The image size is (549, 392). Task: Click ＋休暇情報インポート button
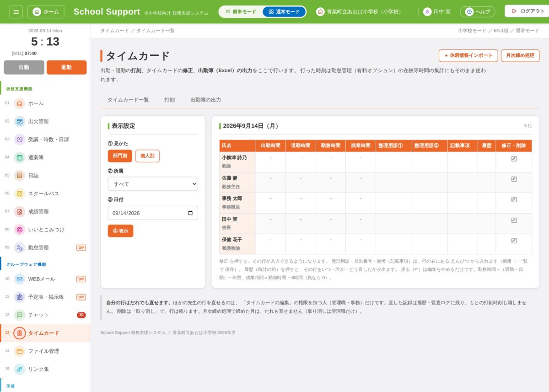point(468,55)
